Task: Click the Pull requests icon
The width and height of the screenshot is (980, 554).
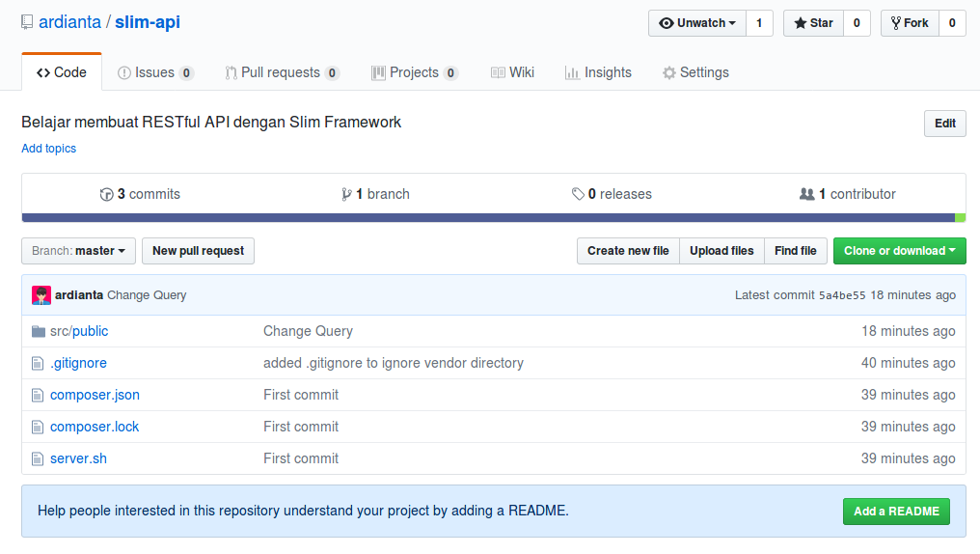Action: click(x=231, y=73)
